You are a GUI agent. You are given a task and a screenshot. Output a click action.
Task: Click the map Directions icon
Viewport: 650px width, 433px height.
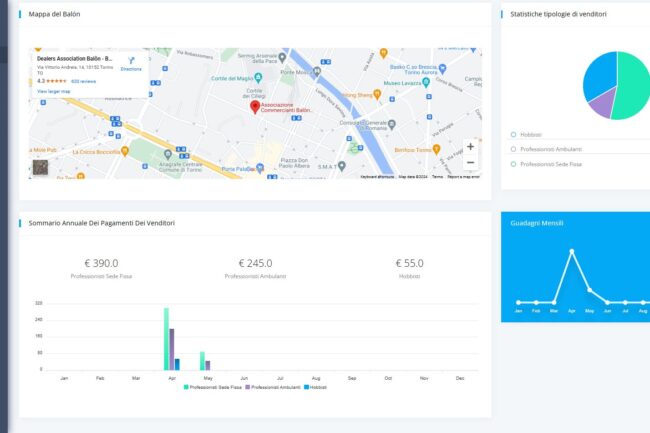coord(131,61)
